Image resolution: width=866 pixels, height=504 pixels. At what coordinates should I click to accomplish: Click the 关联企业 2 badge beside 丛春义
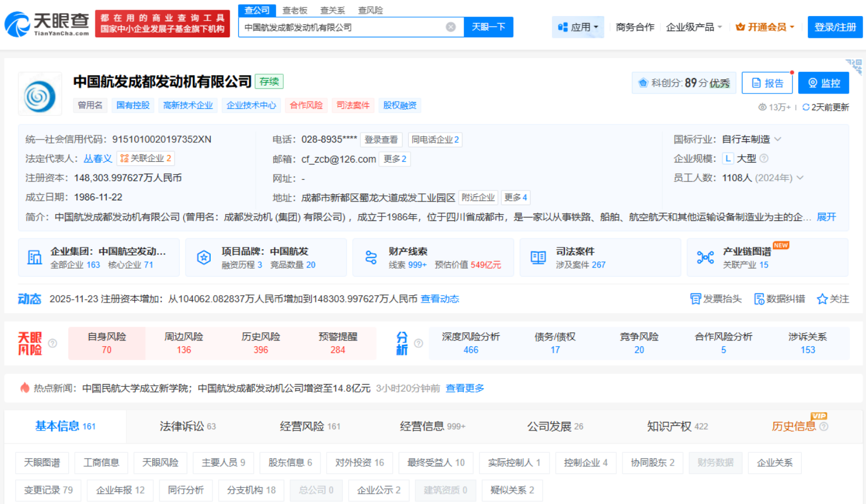[x=145, y=158]
